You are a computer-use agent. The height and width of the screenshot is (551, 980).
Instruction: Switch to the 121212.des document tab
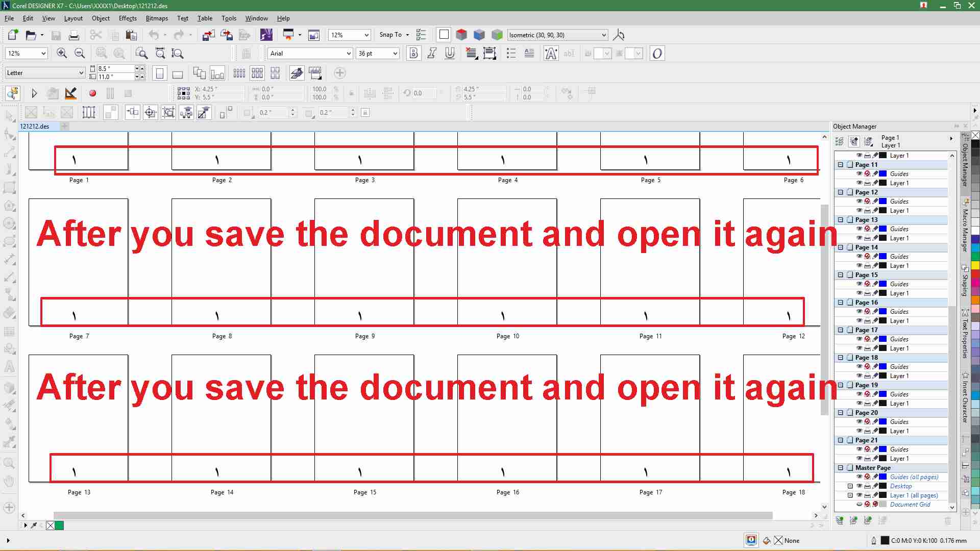[35, 126]
